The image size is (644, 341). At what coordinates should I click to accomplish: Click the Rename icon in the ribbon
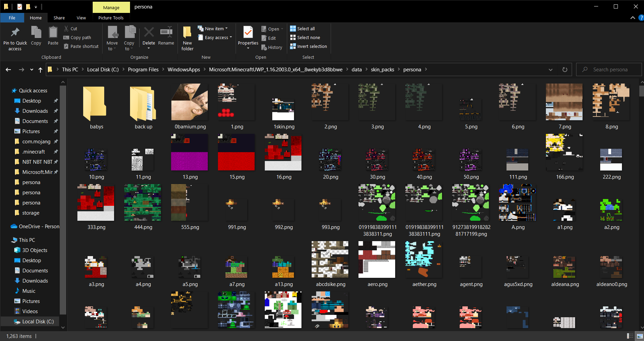point(166,33)
